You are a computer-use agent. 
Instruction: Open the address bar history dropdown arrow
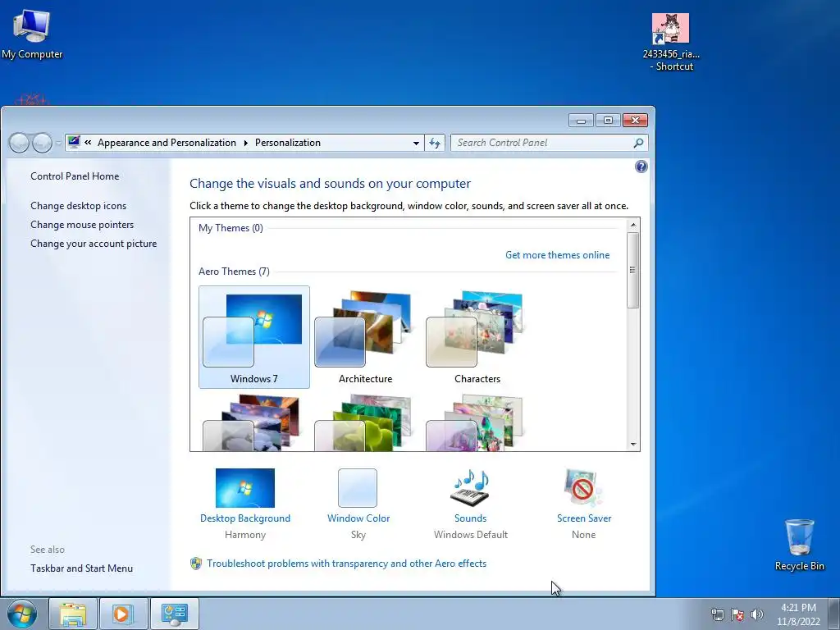coord(416,143)
